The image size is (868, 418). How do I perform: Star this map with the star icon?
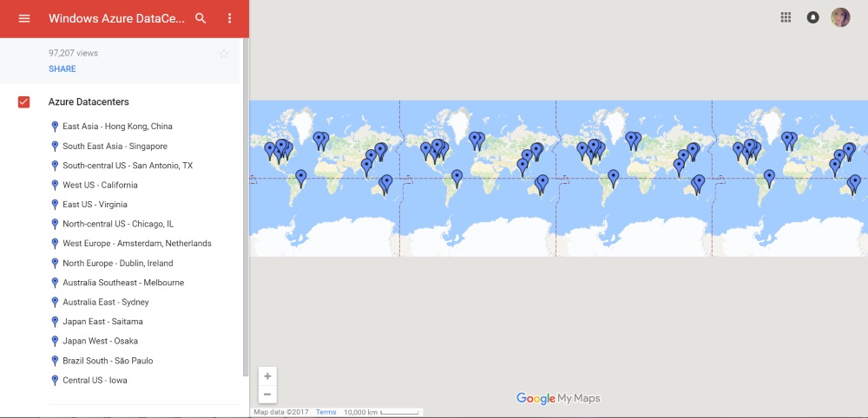224,54
